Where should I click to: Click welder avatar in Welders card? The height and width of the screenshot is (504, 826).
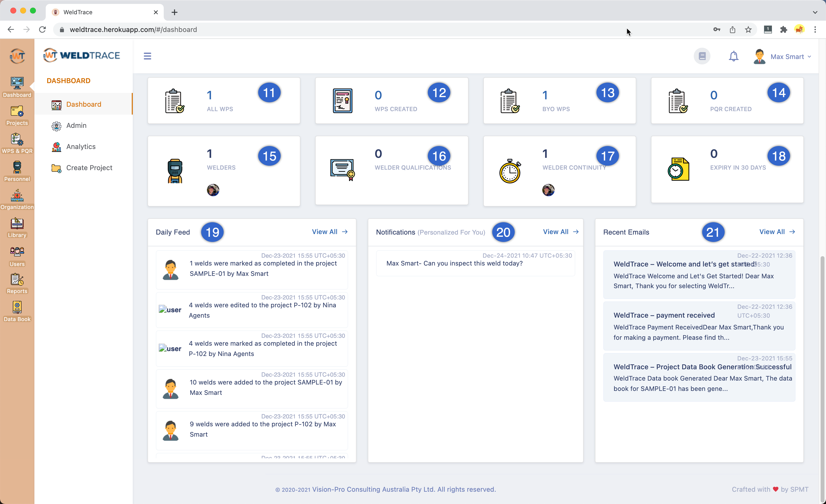click(213, 190)
